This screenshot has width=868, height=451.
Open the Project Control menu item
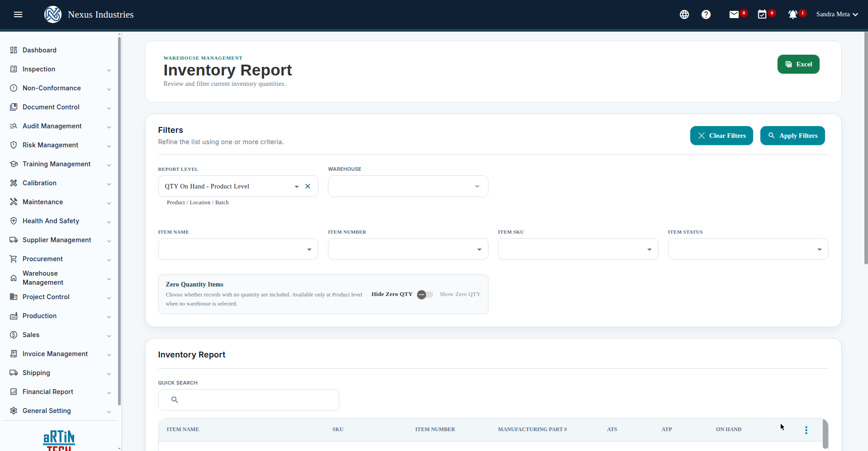tap(46, 297)
